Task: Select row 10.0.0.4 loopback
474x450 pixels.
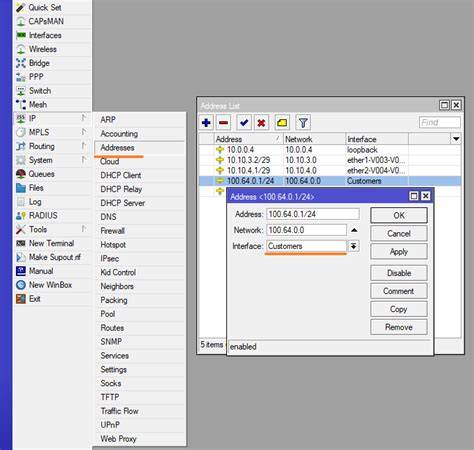Action: (x=330, y=150)
